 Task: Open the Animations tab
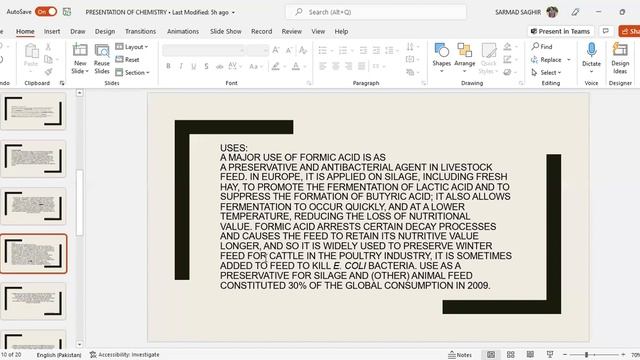[183, 31]
